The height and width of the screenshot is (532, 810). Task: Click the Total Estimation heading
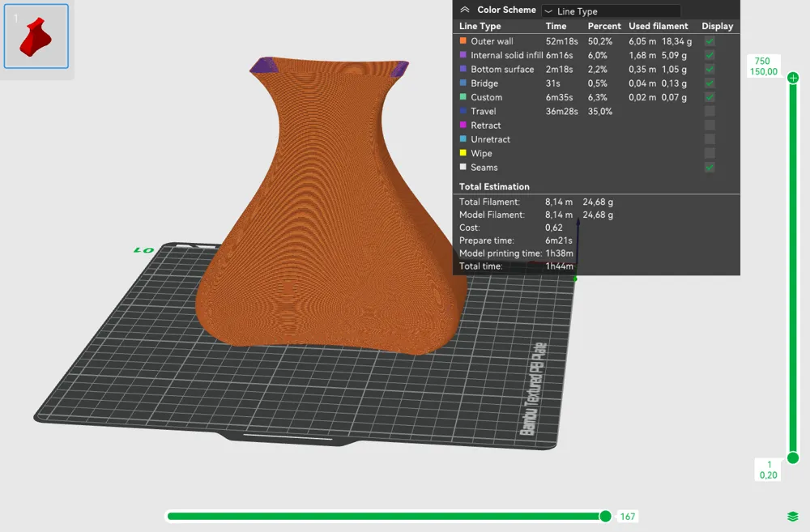click(494, 186)
